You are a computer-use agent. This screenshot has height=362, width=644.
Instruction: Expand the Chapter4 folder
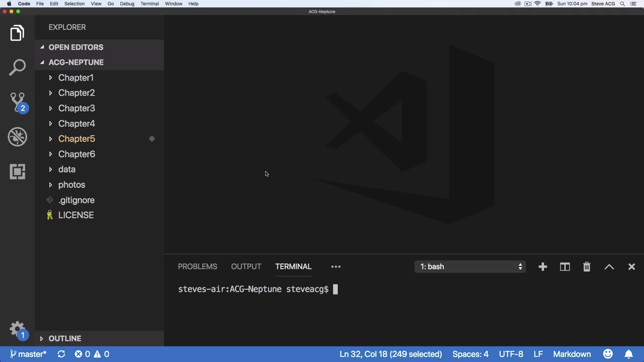click(76, 123)
